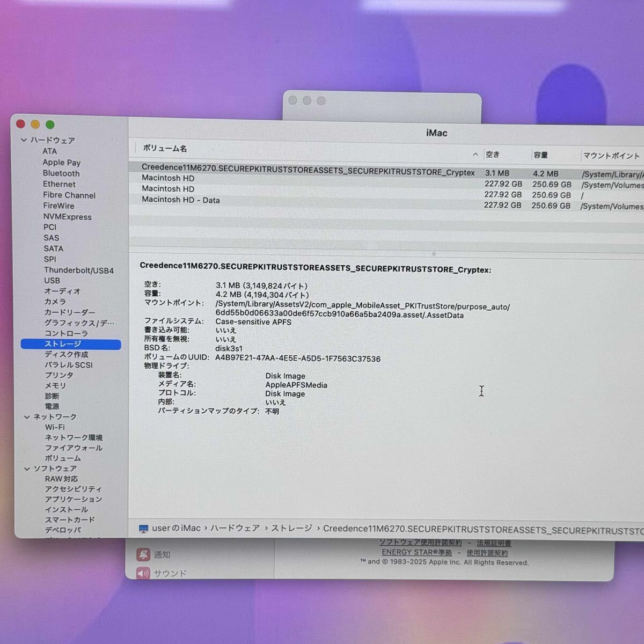
Task: Sort by ボリューム名 column header
Action: 165,149
